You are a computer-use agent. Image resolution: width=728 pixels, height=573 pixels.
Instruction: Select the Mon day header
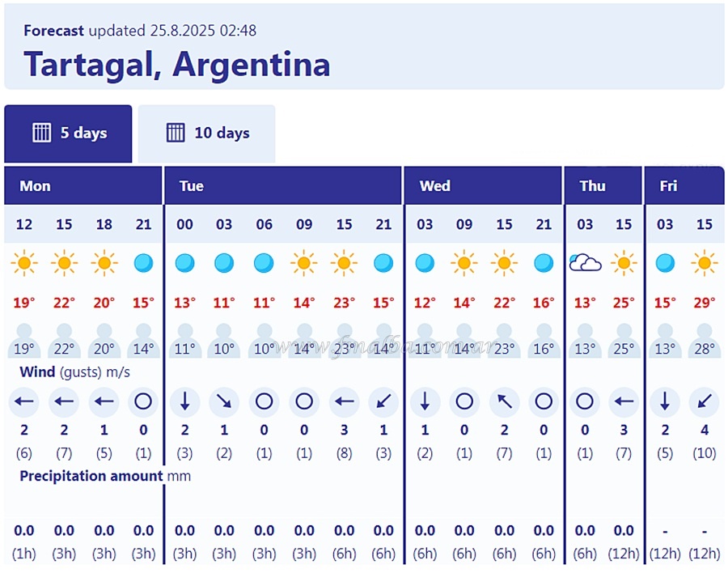[x=36, y=186]
